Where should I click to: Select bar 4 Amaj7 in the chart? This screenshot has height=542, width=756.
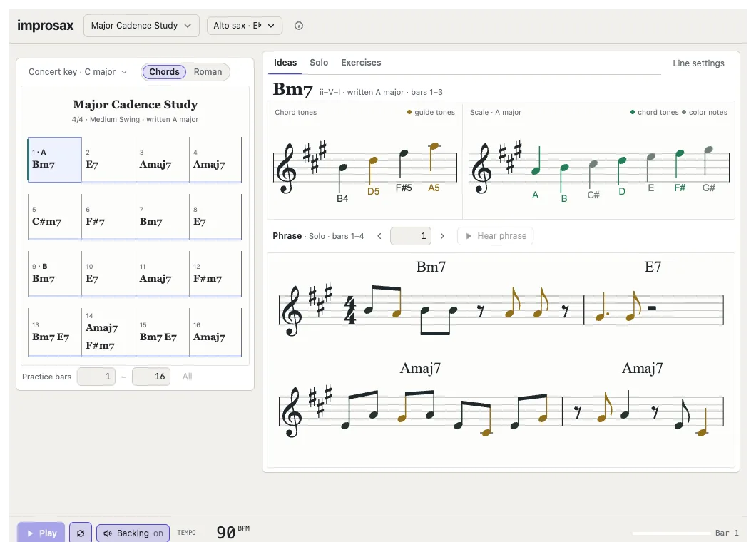(x=216, y=160)
